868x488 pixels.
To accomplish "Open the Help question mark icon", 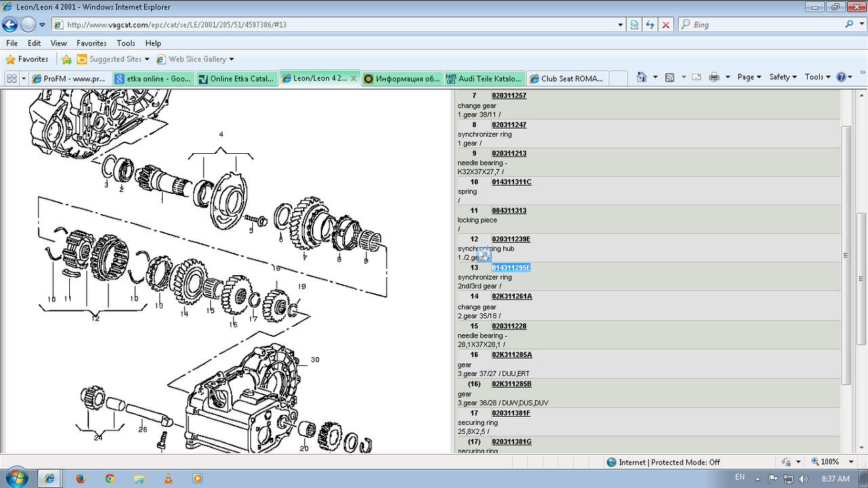I will [841, 77].
